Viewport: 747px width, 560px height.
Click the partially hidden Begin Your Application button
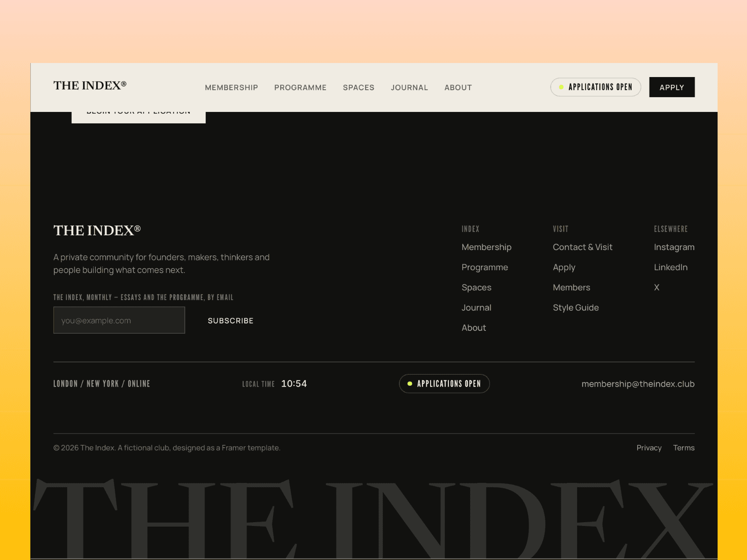pyautogui.click(x=139, y=118)
